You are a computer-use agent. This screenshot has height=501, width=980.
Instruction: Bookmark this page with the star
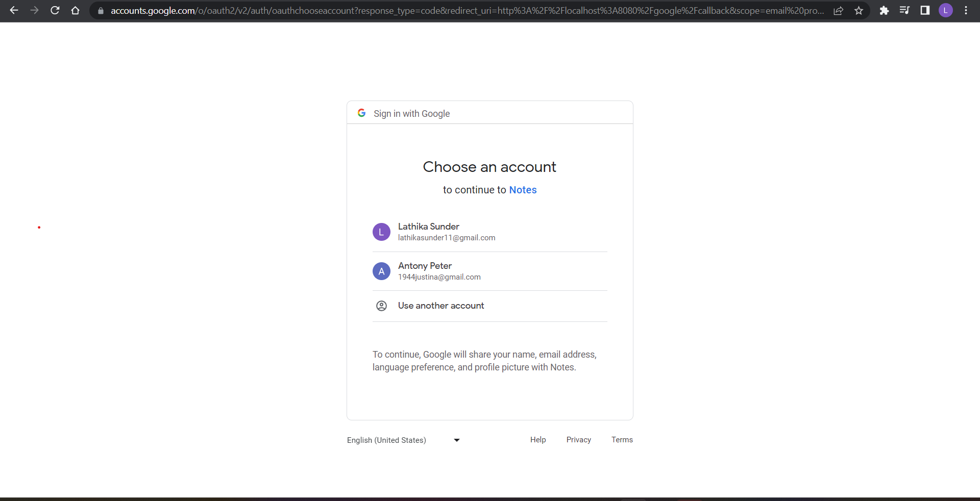(859, 10)
